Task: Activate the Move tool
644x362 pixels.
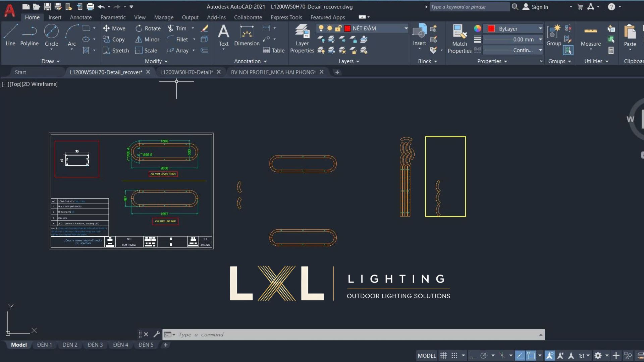Action: 114,28
